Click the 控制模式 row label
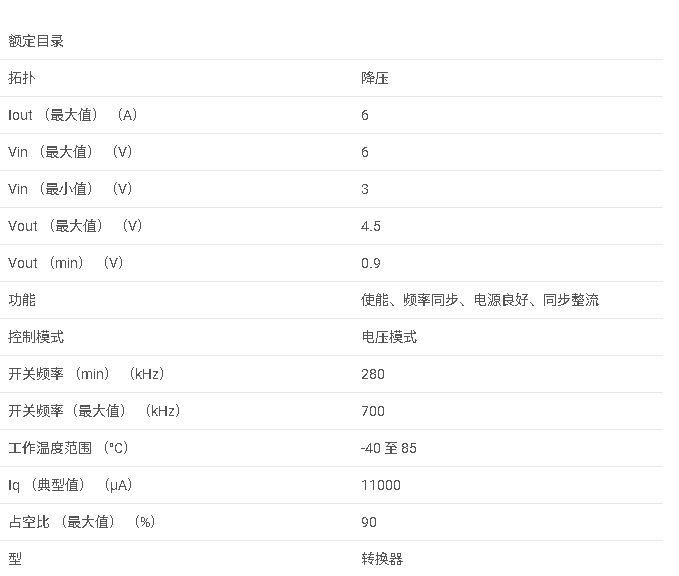This screenshot has width=679, height=576. click(x=36, y=337)
